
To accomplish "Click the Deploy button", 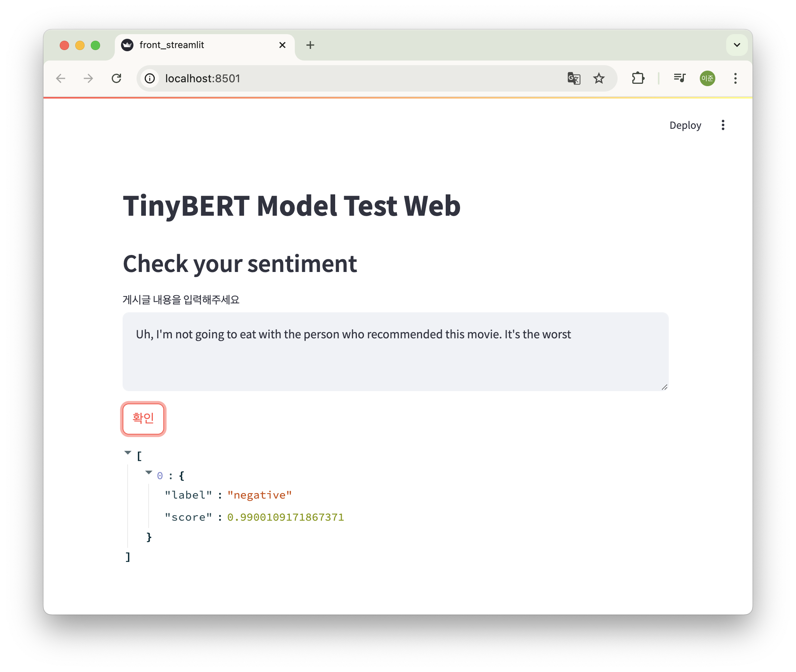I will click(x=685, y=125).
